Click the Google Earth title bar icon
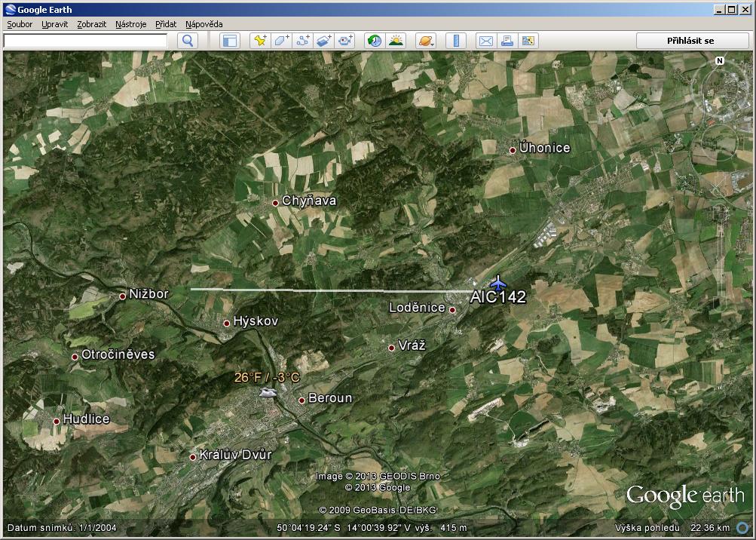756x540 pixels. pyautogui.click(x=10, y=9)
